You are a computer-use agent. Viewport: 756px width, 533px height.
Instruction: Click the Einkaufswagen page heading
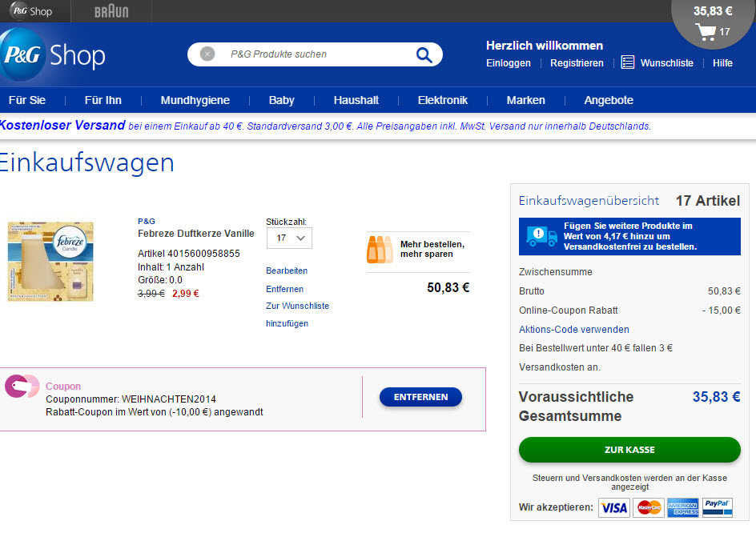click(86, 162)
